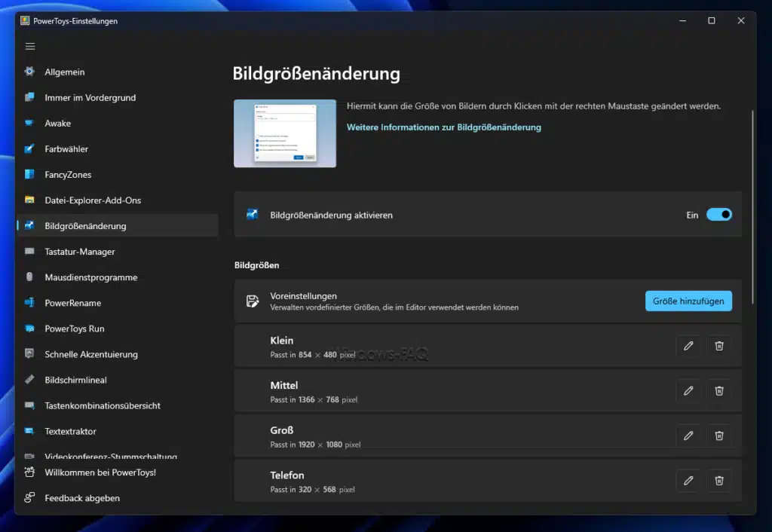Image resolution: width=772 pixels, height=532 pixels.
Task: Click the Datei-Explorer-Add-Ons icon
Action: click(x=29, y=200)
